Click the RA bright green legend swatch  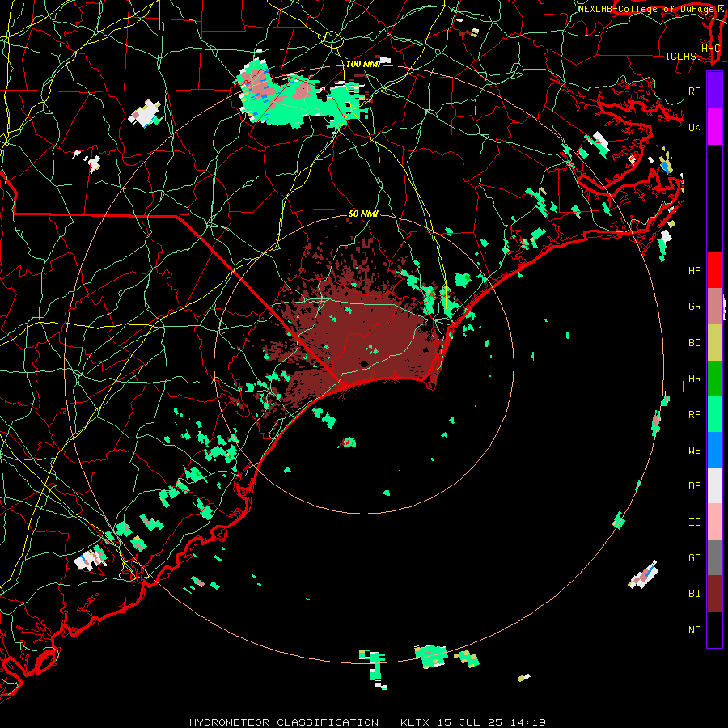coord(714,414)
